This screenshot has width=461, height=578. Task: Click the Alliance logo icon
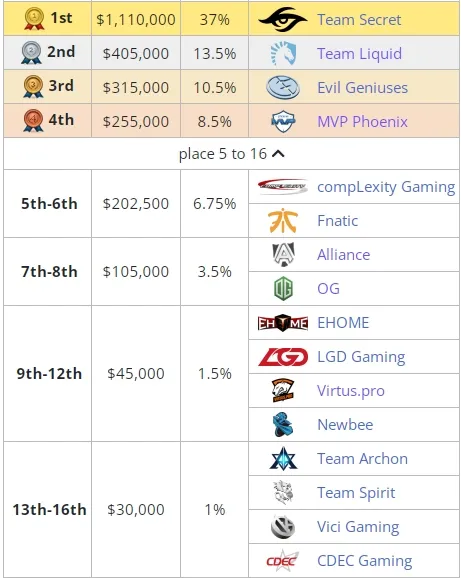(x=283, y=254)
